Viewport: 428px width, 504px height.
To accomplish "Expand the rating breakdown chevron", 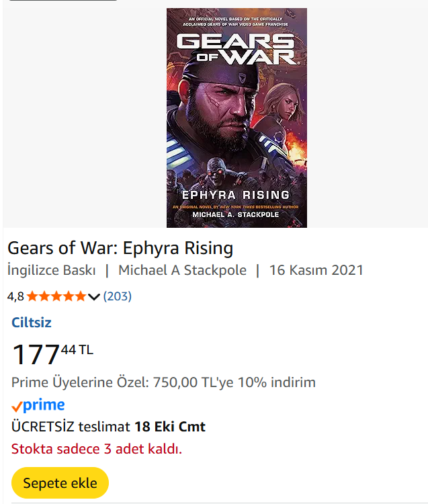I will 94,296.
